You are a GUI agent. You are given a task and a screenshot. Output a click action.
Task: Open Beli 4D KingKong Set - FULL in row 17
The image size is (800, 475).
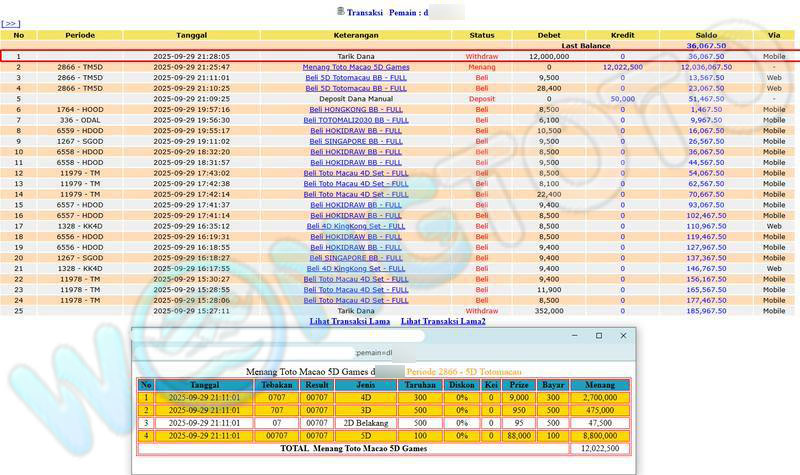tap(356, 225)
